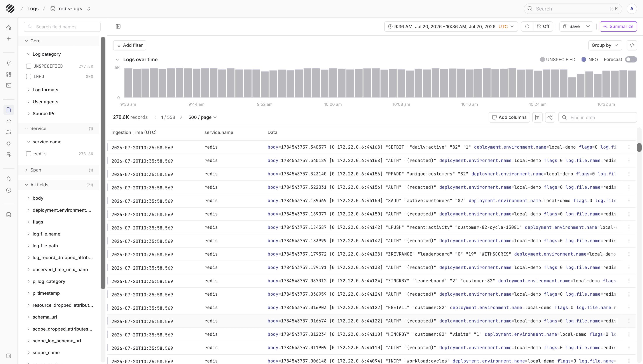Sort by Ingestion Time column header
Image resolution: width=643 pixels, height=364 pixels.
point(134,132)
